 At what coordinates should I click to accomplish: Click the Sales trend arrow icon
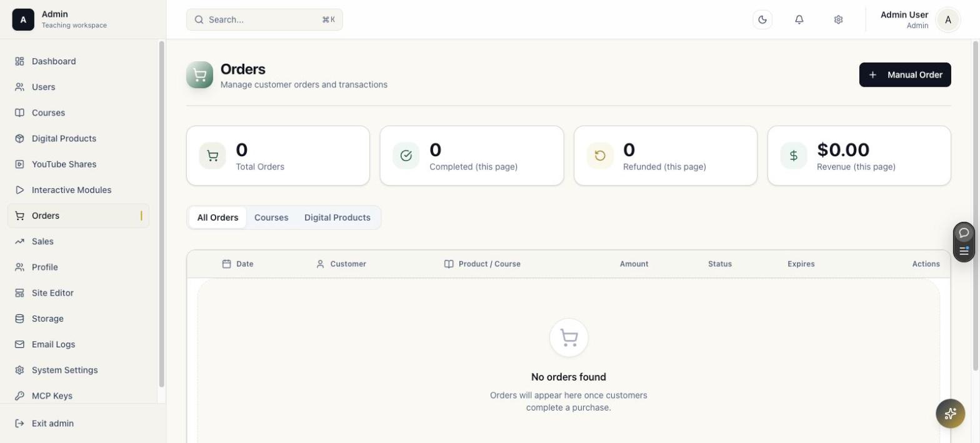pos(19,241)
